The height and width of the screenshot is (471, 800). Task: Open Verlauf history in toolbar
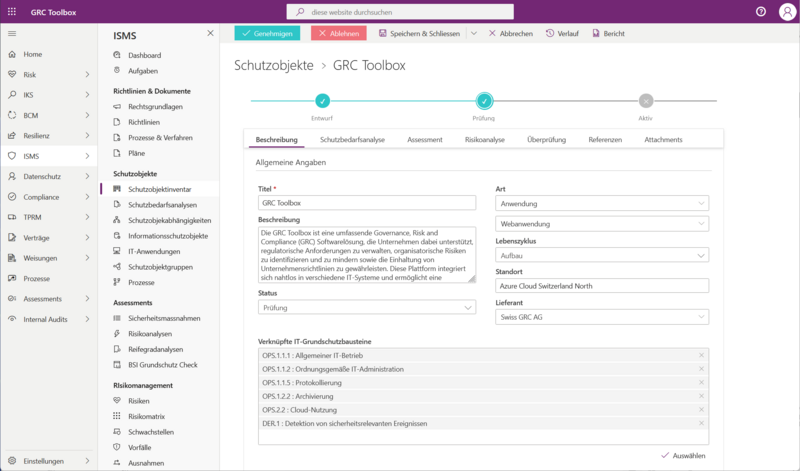pos(563,33)
